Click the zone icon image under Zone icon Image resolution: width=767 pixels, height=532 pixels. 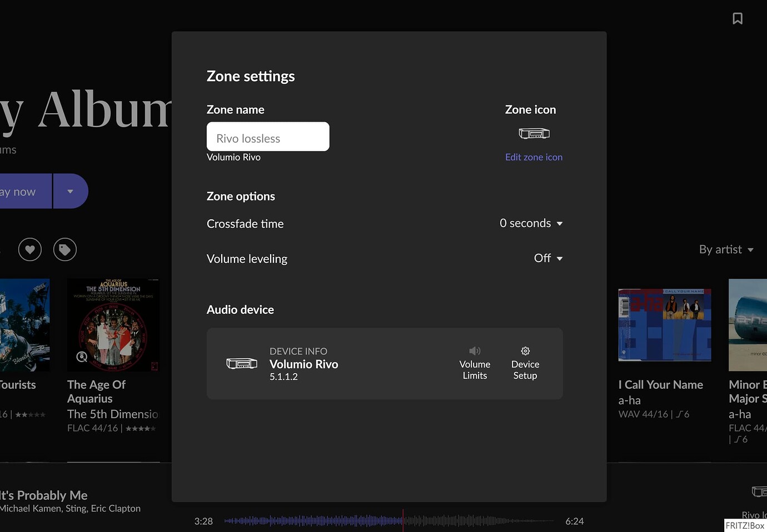534,133
